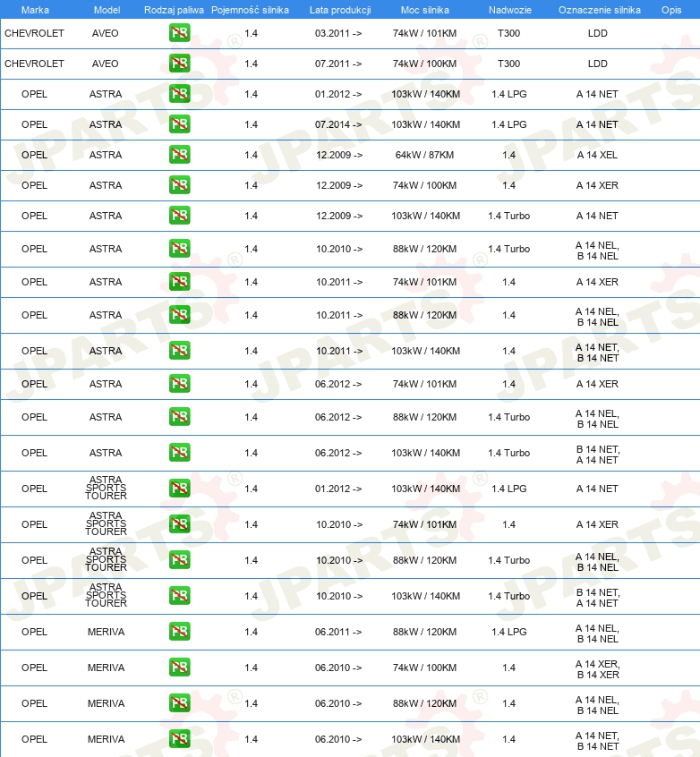
Task: Click fuel icon in Astra 10.2011 103kW row
Action: click(179, 351)
